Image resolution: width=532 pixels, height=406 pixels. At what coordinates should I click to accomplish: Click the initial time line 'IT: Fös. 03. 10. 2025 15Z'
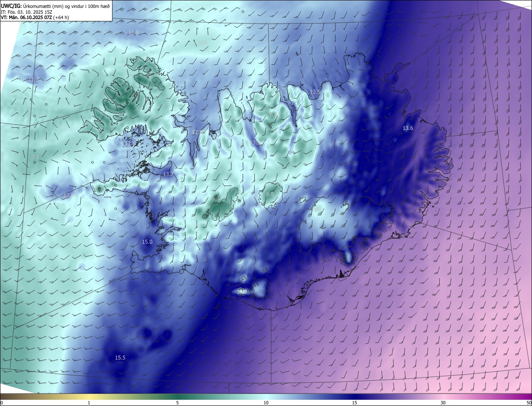point(26,12)
